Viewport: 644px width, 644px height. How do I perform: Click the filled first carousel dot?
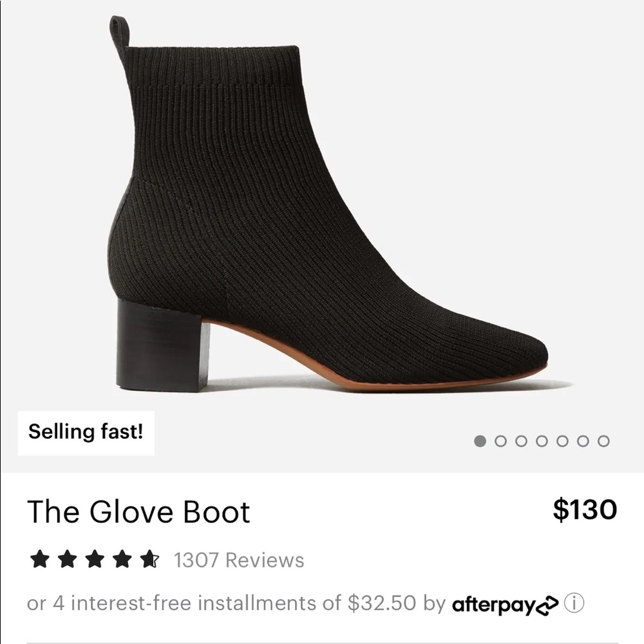(x=480, y=439)
